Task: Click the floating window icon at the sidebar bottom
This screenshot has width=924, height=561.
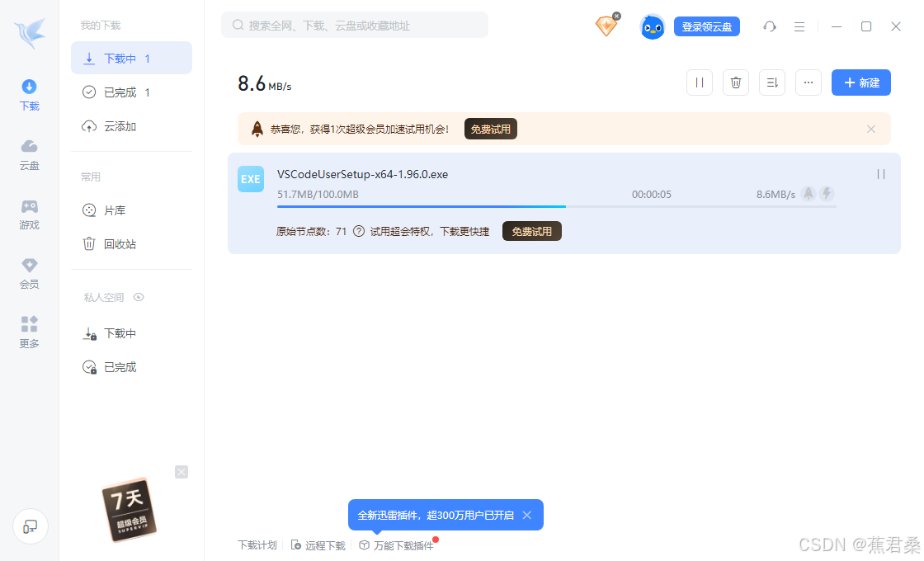Action: (30, 526)
